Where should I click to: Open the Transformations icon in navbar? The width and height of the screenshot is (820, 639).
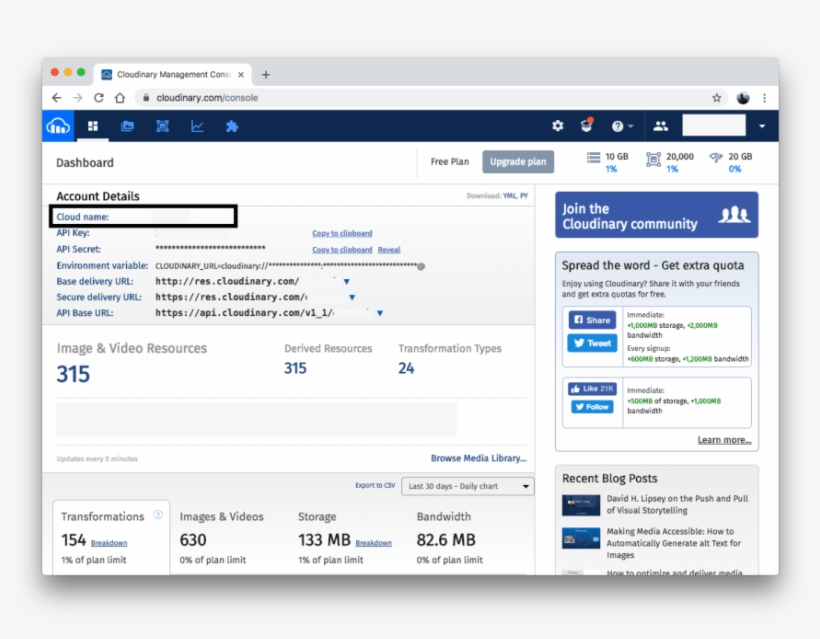click(162, 126)
